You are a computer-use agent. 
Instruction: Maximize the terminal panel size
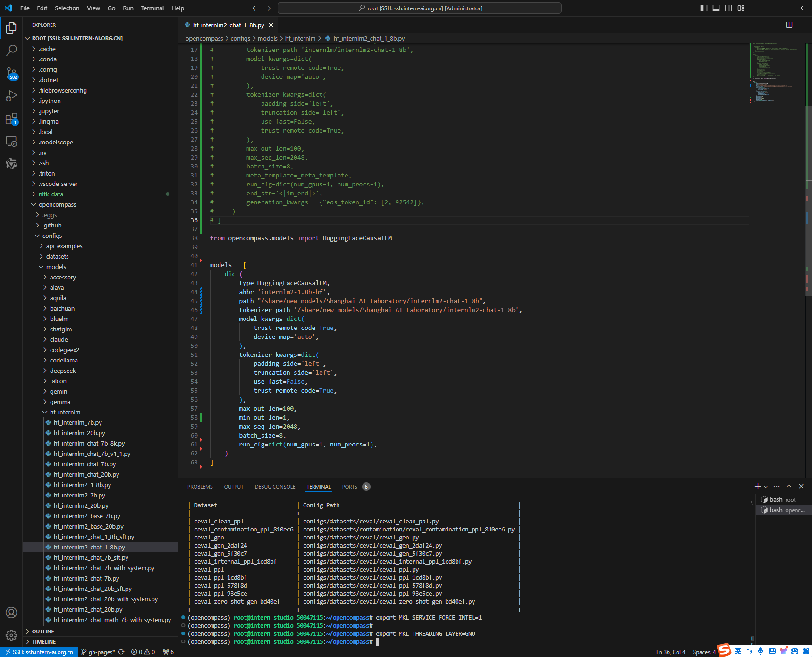(789, 487)
